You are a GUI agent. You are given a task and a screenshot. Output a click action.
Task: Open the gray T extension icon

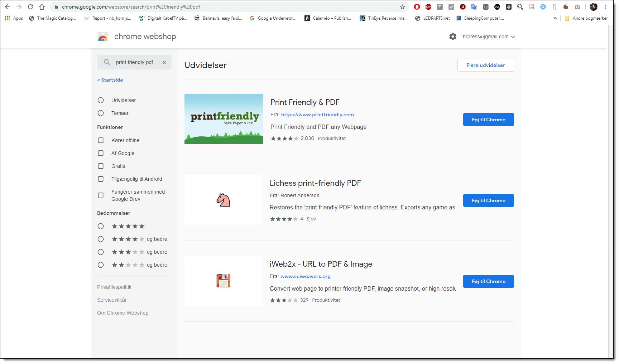pos(440,7)
